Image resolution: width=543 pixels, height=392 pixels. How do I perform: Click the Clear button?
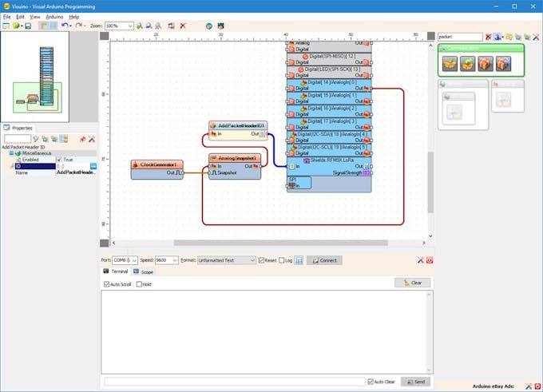(413, 283)
